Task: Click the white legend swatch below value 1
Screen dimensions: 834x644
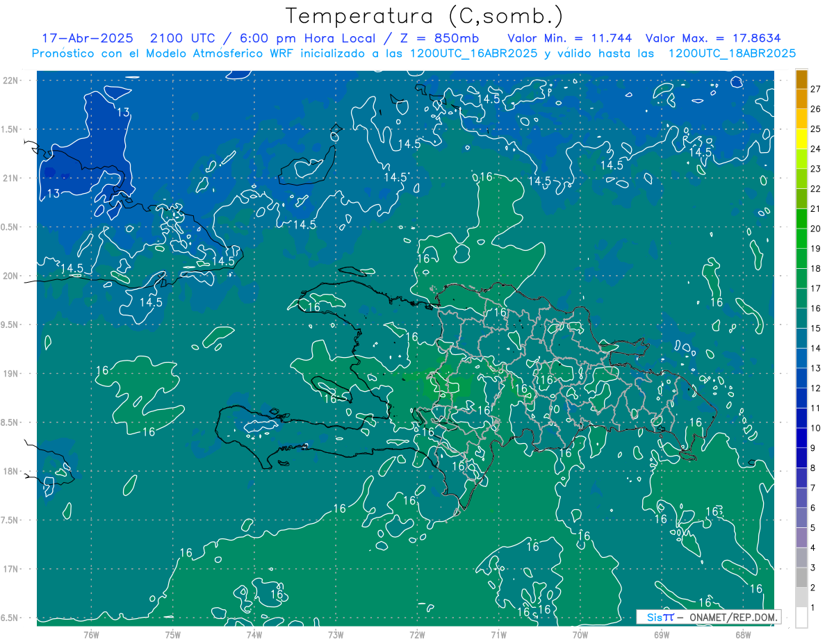Action: (801, 618)
